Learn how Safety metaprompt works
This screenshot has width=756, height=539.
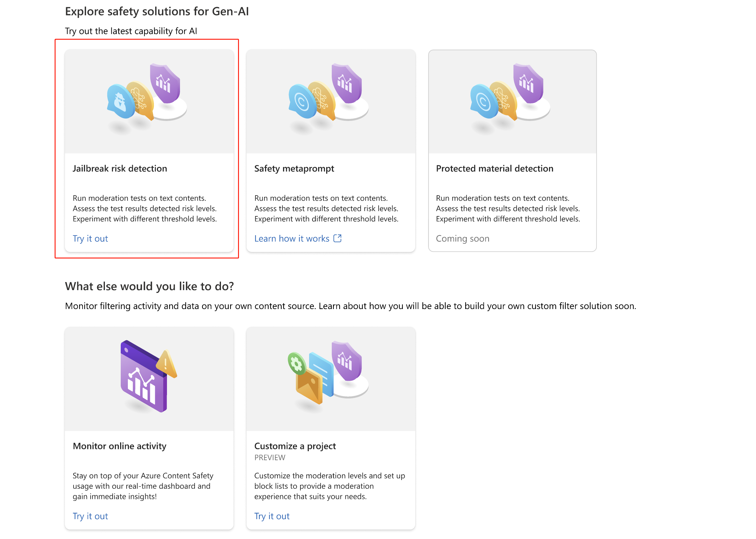coord(298,238)
